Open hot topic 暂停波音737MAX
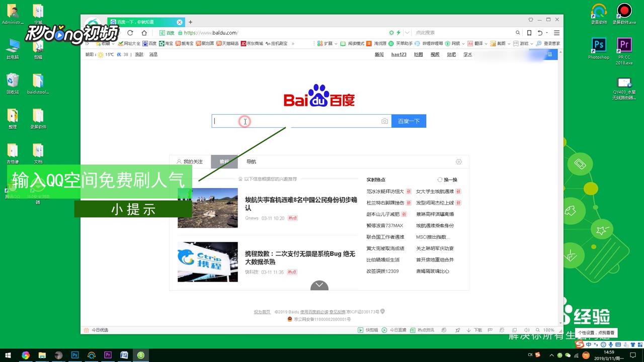 pyautogui.click(x=384, y=226)
